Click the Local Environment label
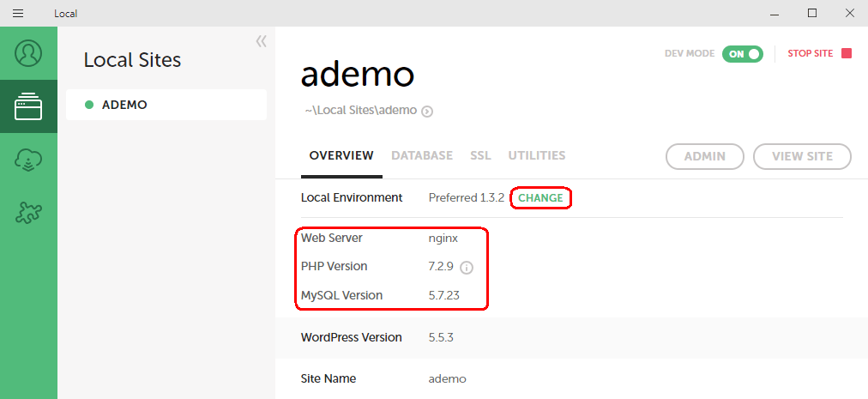The image size is (868, 399). click(352, 198)
